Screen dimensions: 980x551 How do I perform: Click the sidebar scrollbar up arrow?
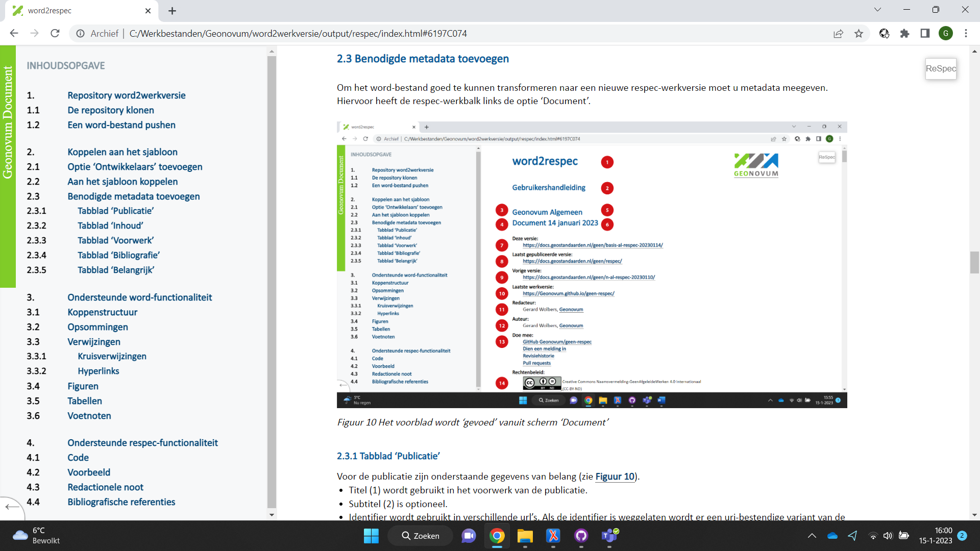tap(272, 51)
